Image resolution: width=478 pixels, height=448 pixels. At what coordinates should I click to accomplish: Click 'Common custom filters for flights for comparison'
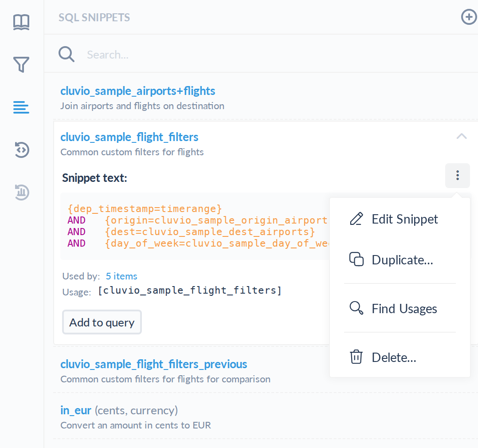165,379
